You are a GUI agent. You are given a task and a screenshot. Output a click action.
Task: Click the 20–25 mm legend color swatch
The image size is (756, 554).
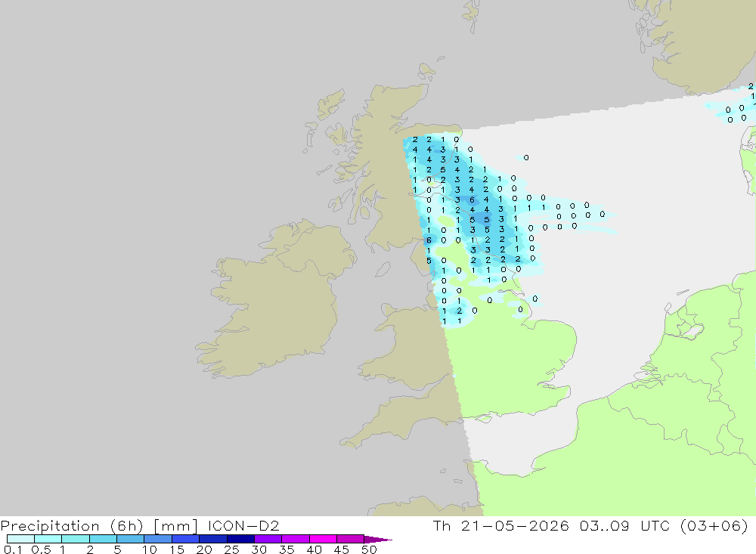coord(213,539)
